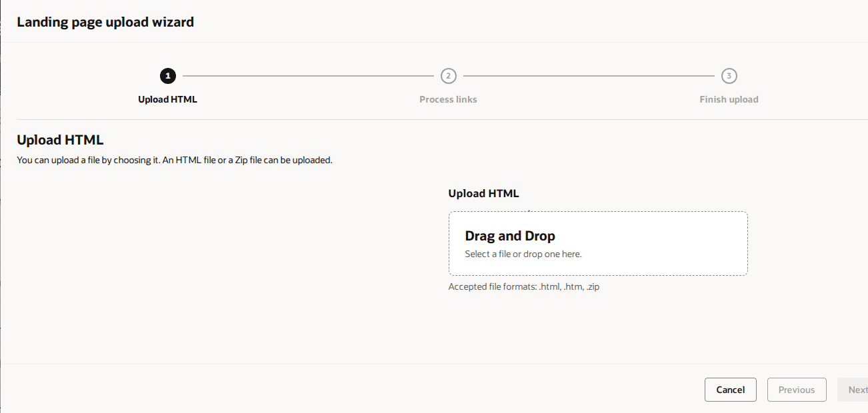Select step 1 circle in the wizard progress indicator
Image resolution: width=868 pixels, height=413 pixels.
coord(167,75)
